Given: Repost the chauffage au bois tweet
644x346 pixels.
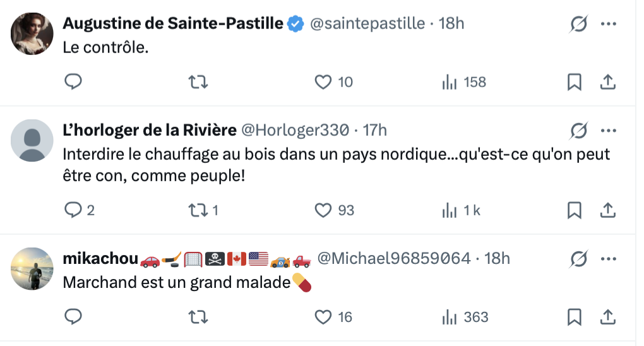Looking at the screenshot, I should click(199, 210).
